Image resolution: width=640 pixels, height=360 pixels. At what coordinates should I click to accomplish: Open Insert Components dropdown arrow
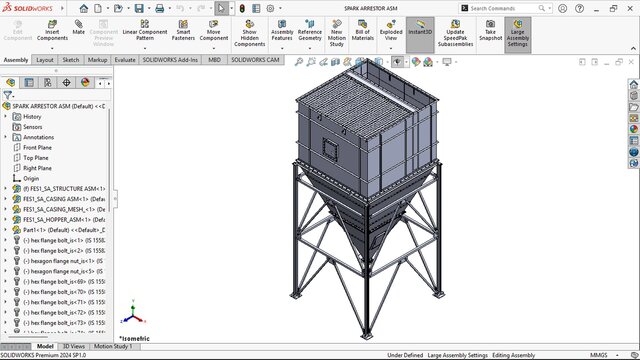point(52,48)
